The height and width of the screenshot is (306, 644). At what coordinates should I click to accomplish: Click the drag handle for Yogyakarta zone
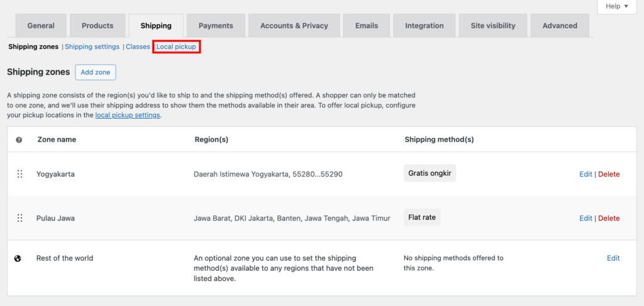19,174
